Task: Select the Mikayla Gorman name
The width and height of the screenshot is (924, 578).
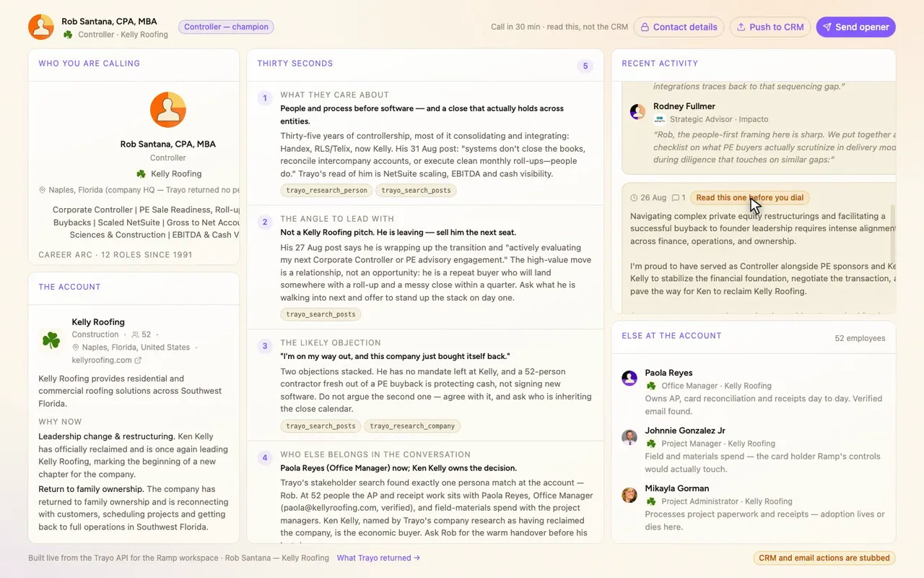Action: pyautogui.click(x=677, y=488)
